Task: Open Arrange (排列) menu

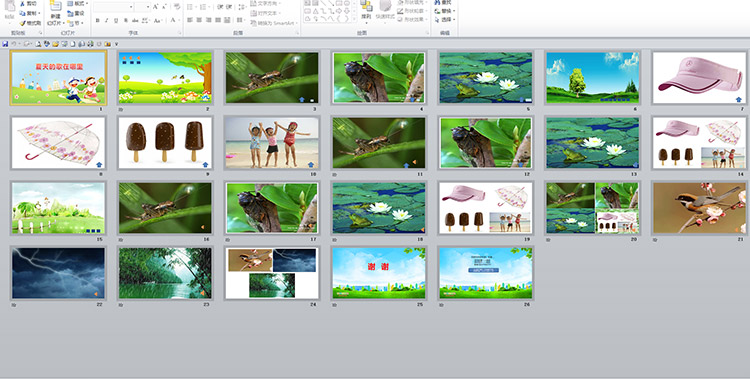Action: tap(366, 12)
